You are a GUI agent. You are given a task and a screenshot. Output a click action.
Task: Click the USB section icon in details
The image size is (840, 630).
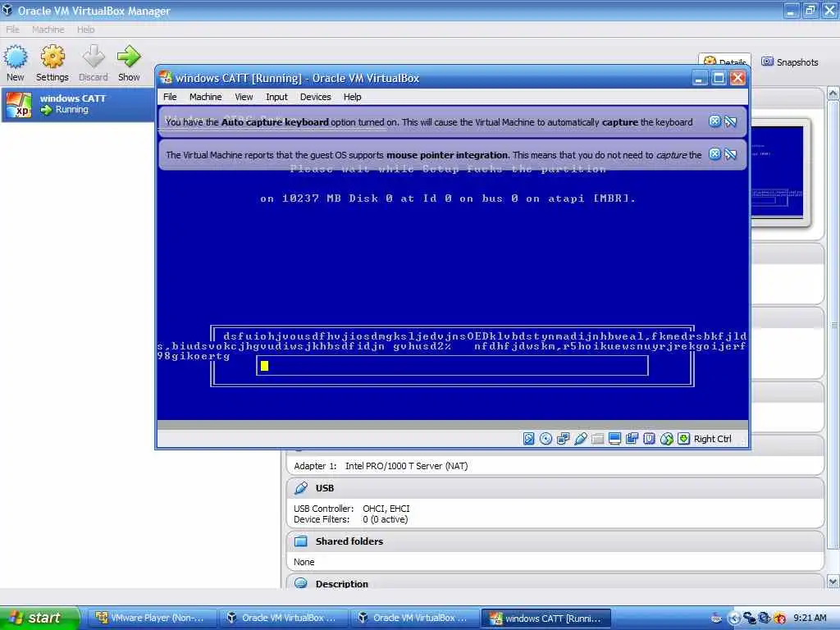click(x=301, y=488)
